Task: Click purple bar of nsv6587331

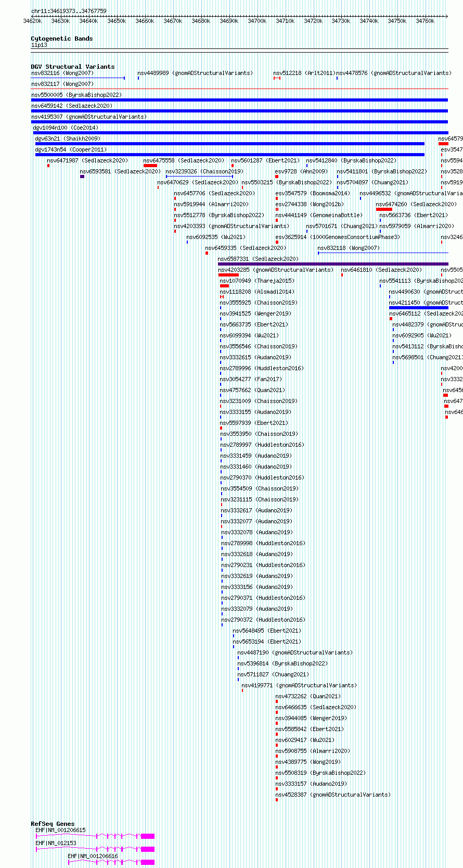Action: coord(333,264)
